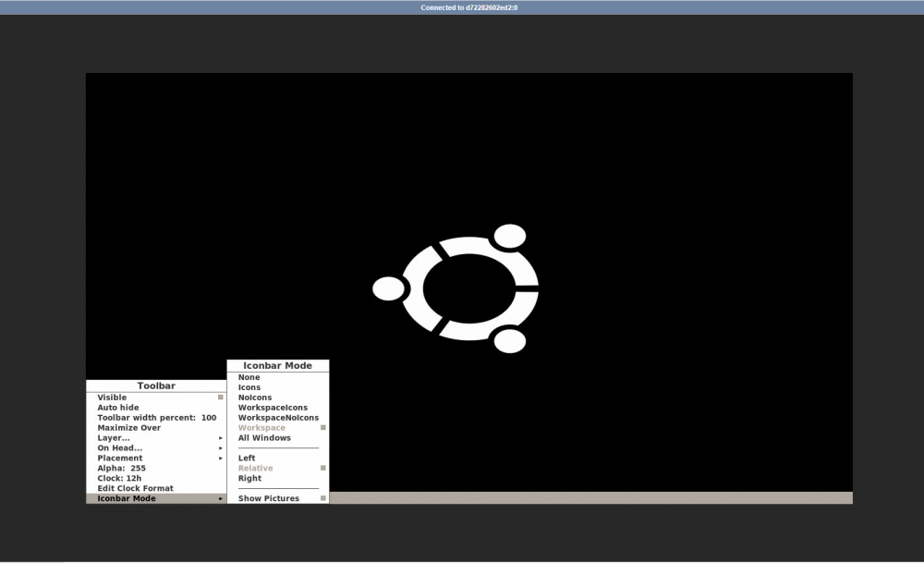Switch the Clock: 12h setting
924x563 pixels.
click(156, 478)
